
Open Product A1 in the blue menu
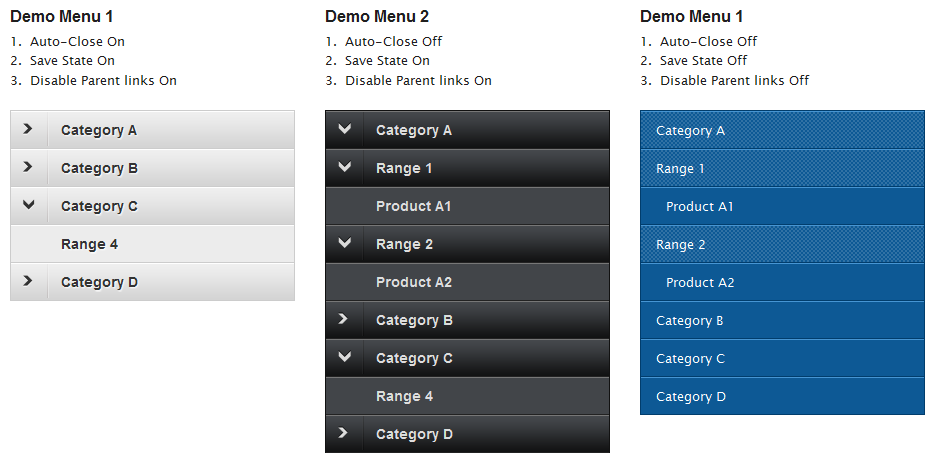699,206
